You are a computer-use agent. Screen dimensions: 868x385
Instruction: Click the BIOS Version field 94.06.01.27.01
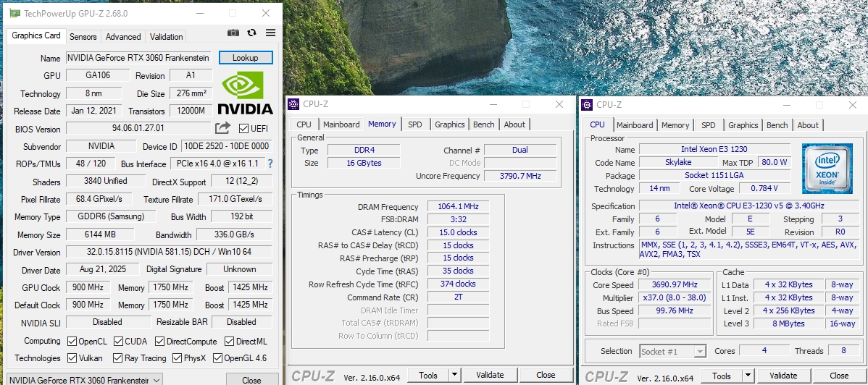[x=138, y=128]
